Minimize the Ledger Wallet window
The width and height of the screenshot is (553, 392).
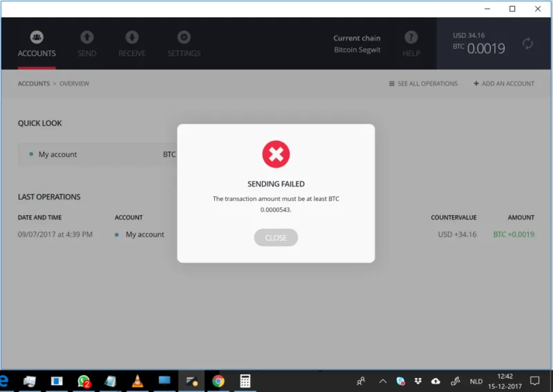(487, 9)
